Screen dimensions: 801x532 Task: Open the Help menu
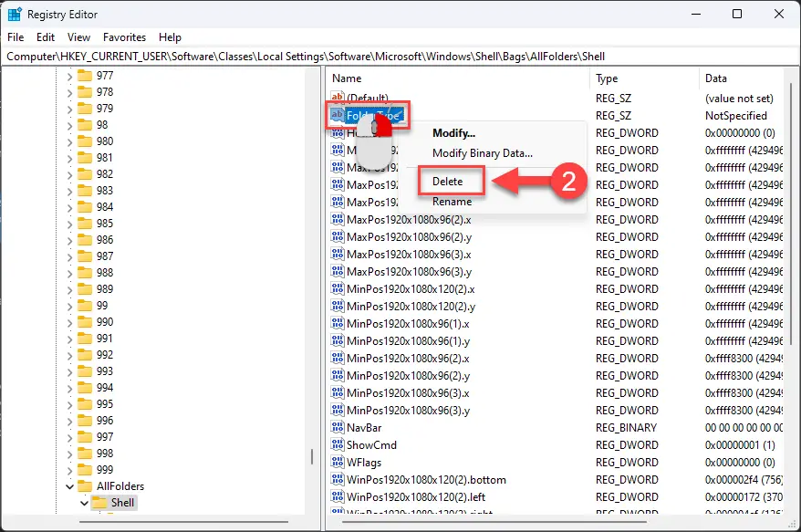pyautogui.click(x=170, y=37)
